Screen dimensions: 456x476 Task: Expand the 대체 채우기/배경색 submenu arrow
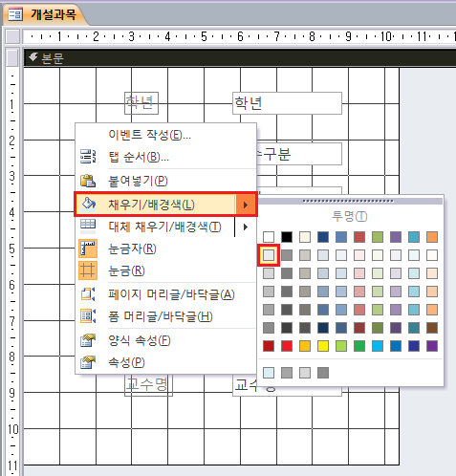coord(246,227)
